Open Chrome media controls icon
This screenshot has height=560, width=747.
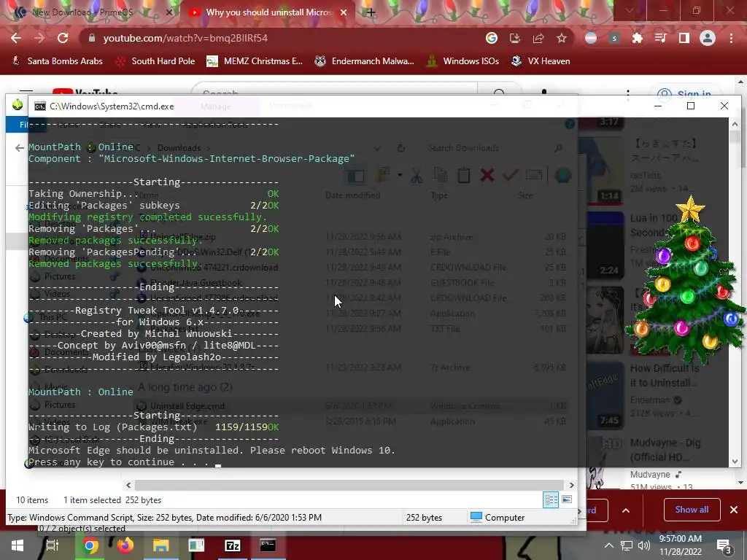660,38
